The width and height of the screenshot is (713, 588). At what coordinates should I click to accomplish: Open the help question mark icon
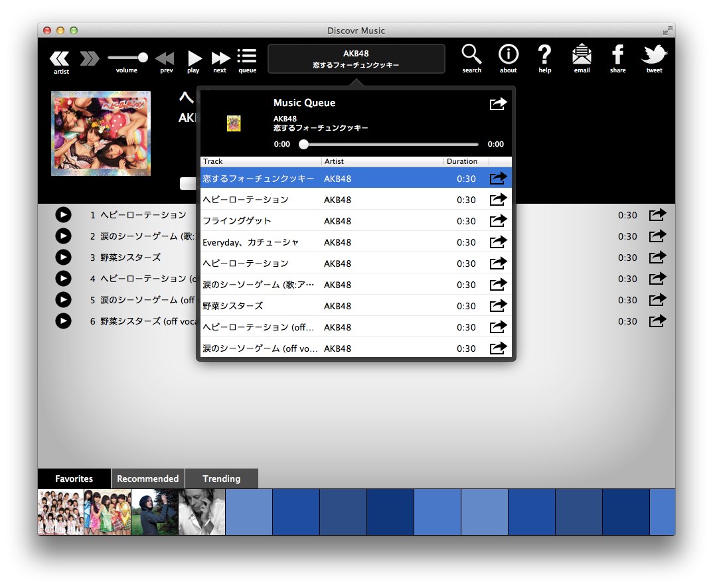544,54
